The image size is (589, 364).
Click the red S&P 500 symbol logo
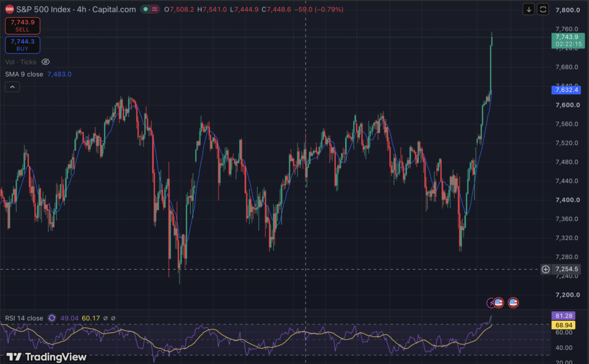coord(9,9)
